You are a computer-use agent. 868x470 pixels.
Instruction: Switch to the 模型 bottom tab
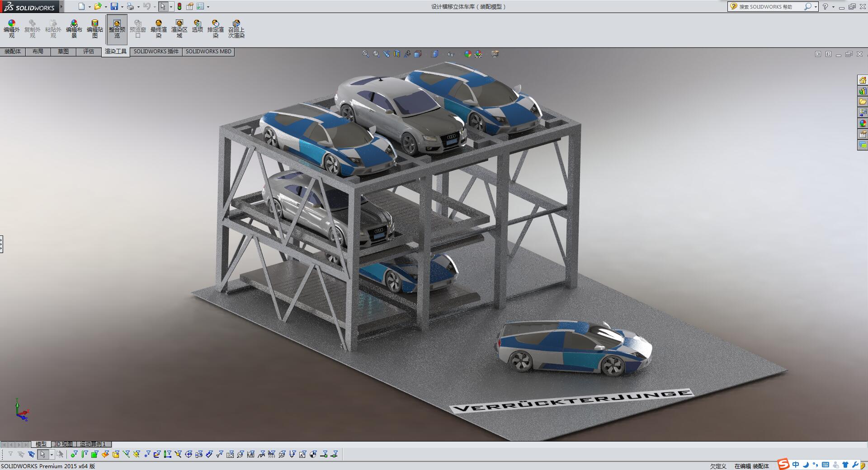pyautogui.click(x=41, y=444)
